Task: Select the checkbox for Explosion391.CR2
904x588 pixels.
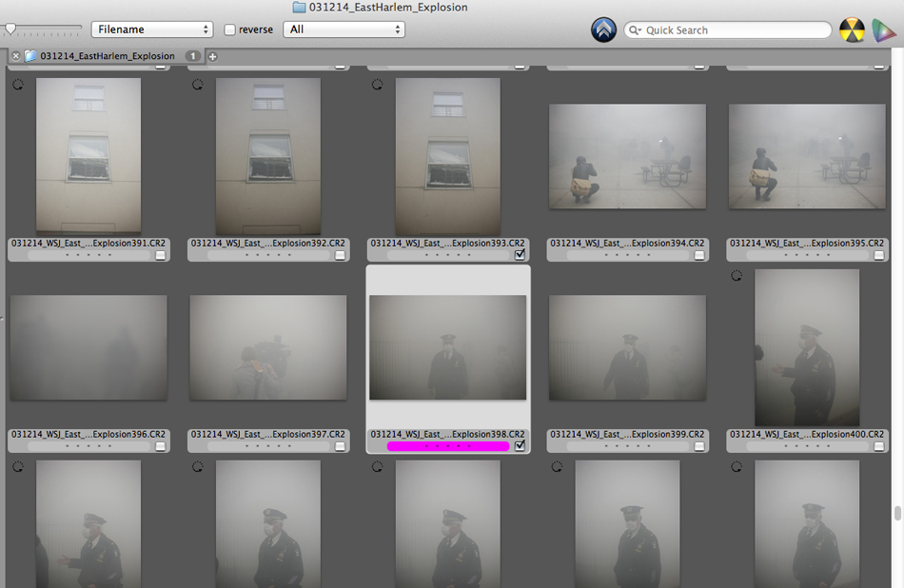Action: point(160,255)
